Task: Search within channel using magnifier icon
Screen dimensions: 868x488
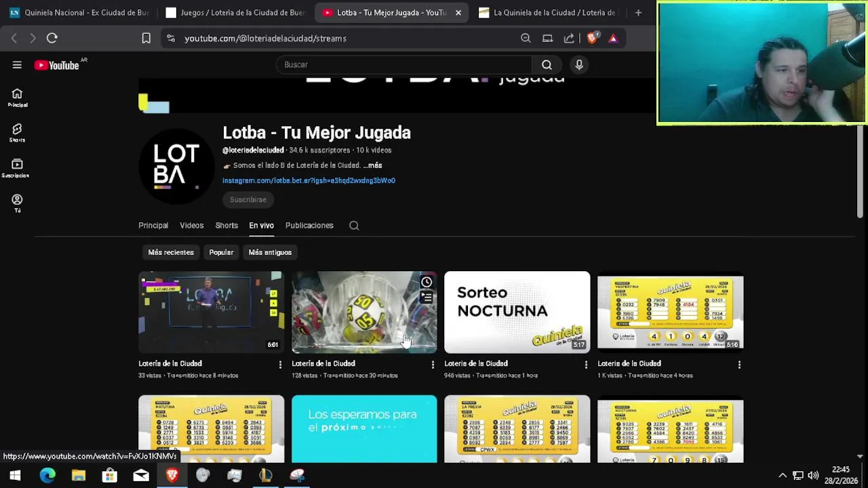Action: [354, 226]
